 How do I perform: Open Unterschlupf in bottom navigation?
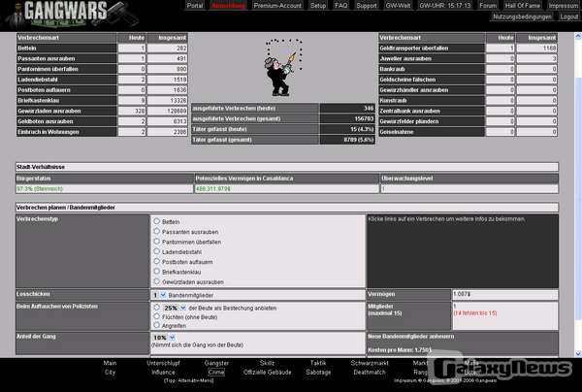point(163,363)
